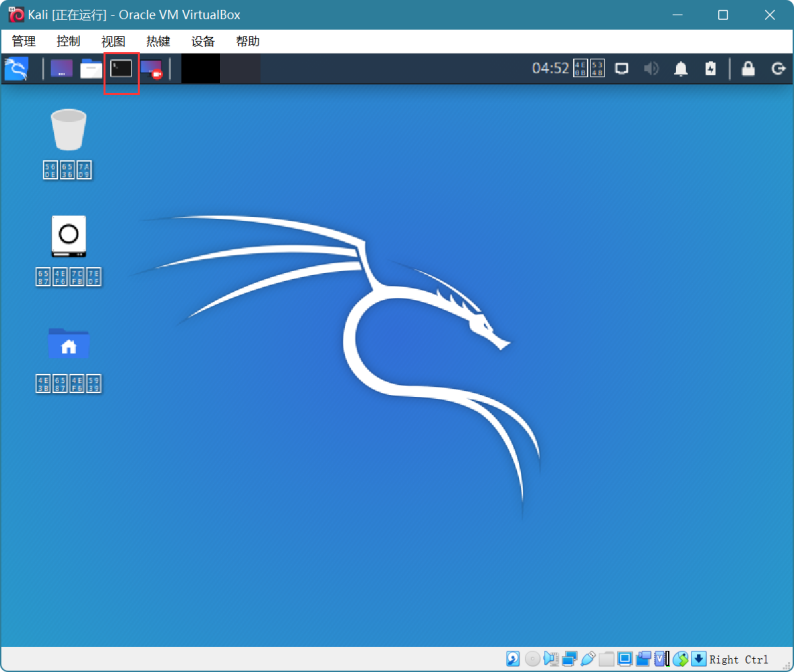Close the Kali VirtualBox window
This screenshot has width=794, height=672.
pyautogui.click(x=770, y=15)
